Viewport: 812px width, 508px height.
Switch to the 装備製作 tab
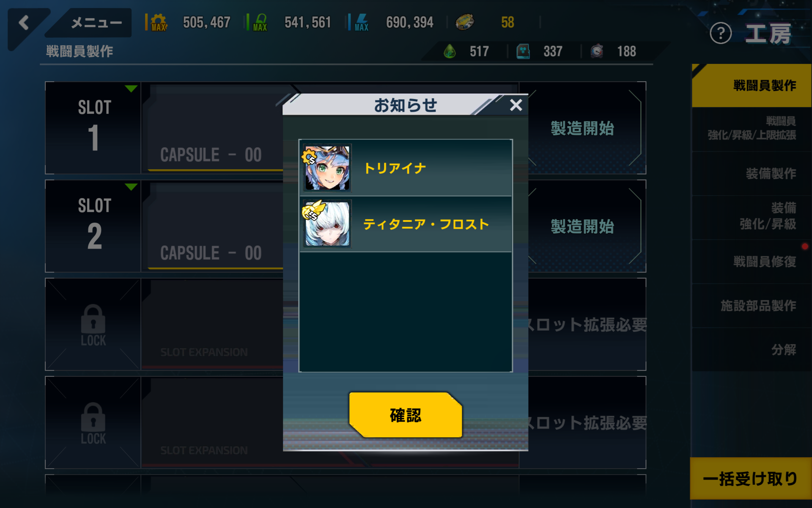click(752, 174)
